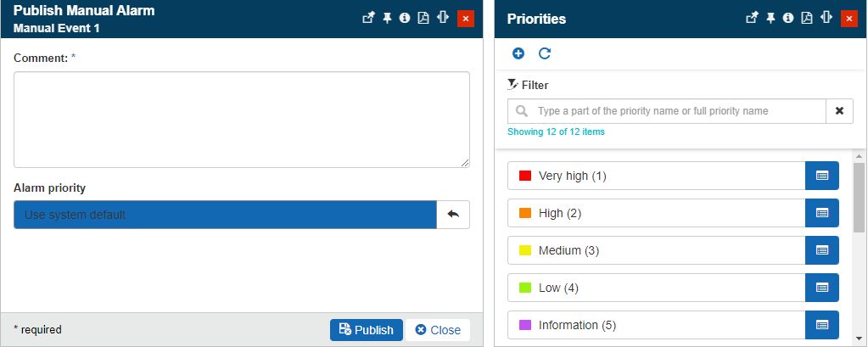This screenshot has height=347, width=868.
Task: Export Publish Manual Alarm panel to PDF
Action: [423, 18]
